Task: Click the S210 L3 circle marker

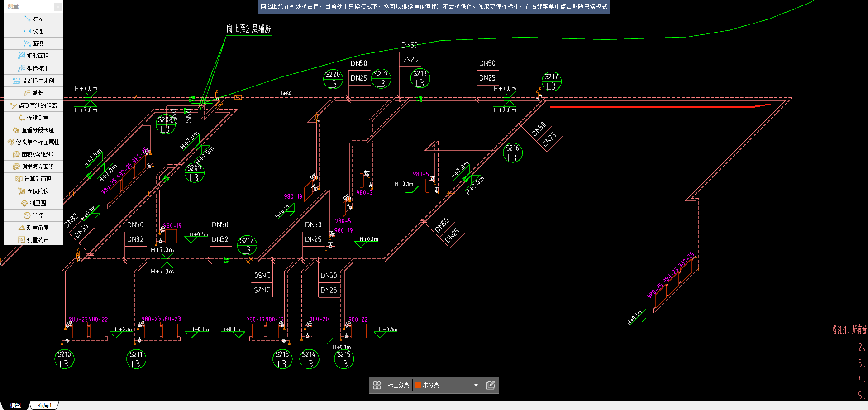Action: (x=64, y=359)
